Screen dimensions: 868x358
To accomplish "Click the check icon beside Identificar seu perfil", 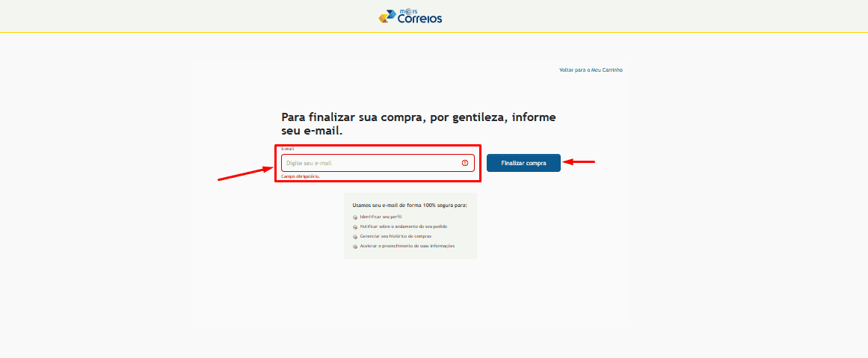I will point(355,217).
